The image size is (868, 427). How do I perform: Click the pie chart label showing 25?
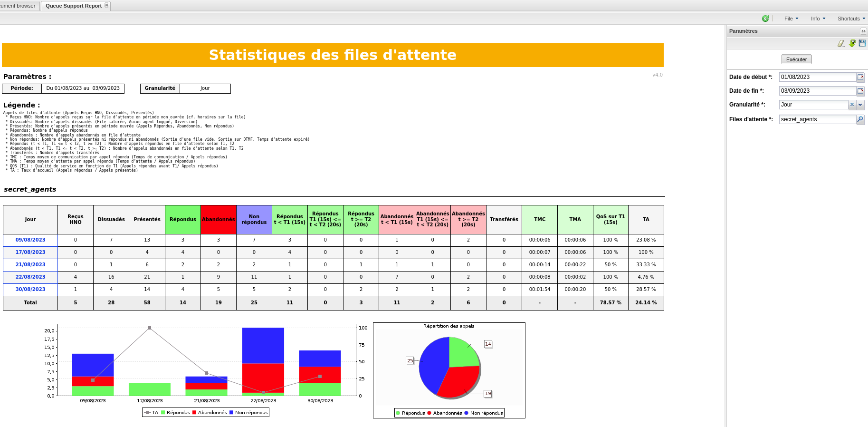click(x=410, y=361)
